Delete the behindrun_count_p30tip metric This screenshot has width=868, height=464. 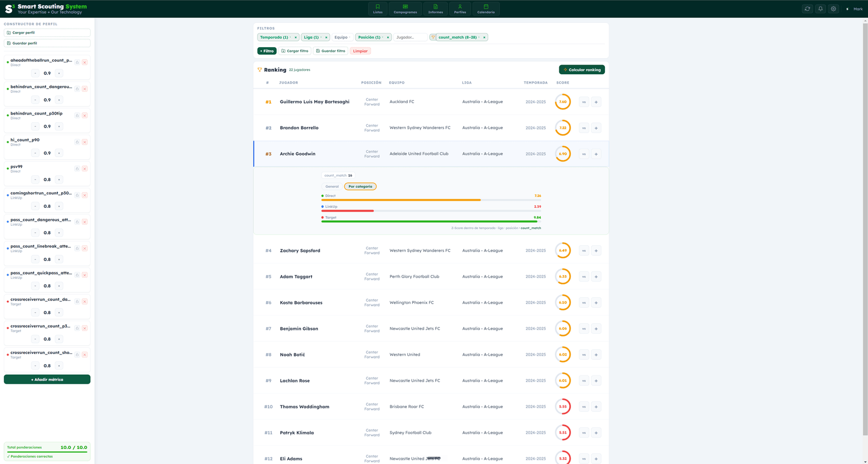coord(85,116)
